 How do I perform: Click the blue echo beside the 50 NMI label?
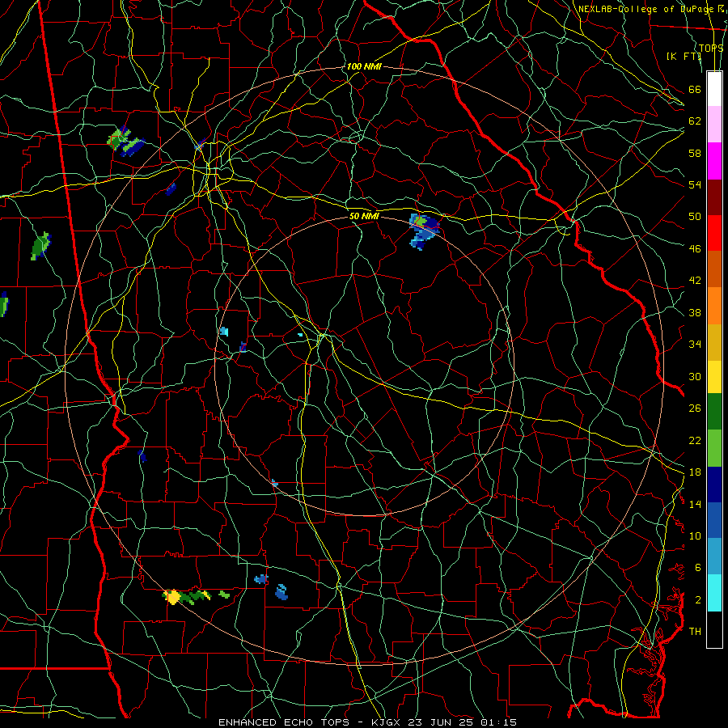[424, 231]
